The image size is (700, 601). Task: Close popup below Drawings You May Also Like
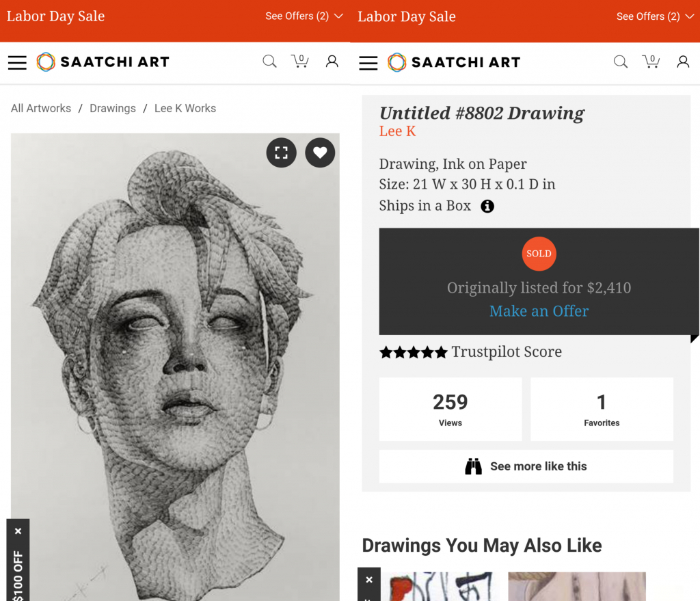[368, 579]
